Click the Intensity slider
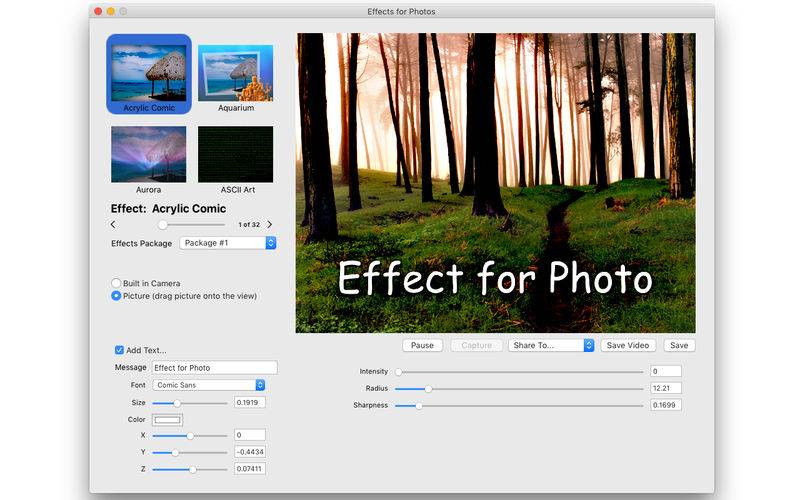800x500 pixels. tap(519, 372)
